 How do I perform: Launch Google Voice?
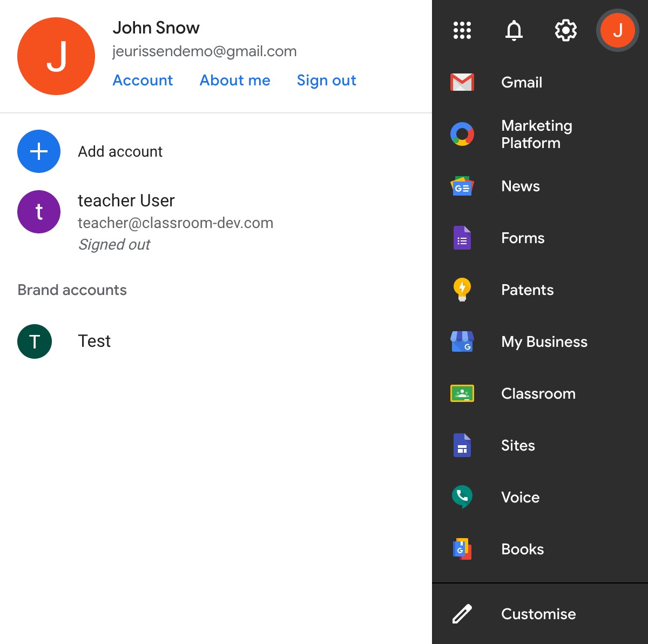(x=519, y=497)
